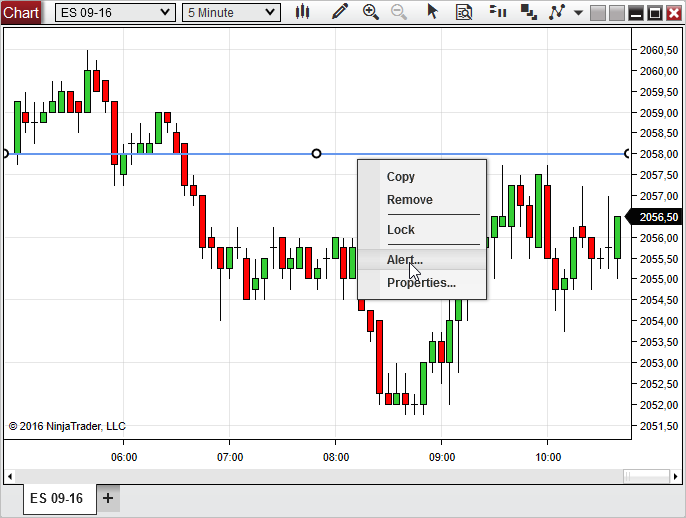This screenshot has height=518, width=686.
Task: Switch to the ES 09-16 tab
Action: 57,498
